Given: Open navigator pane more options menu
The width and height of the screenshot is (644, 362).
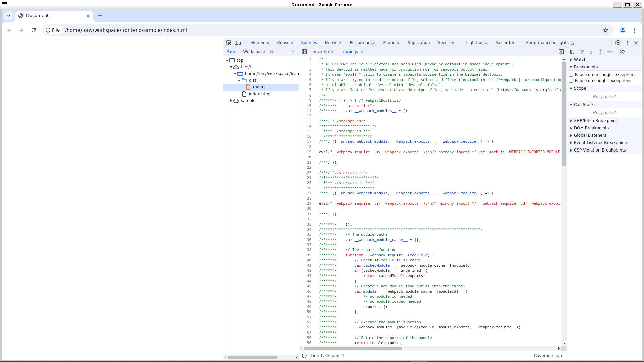Looking at the screenshot, I should (293, 52).
